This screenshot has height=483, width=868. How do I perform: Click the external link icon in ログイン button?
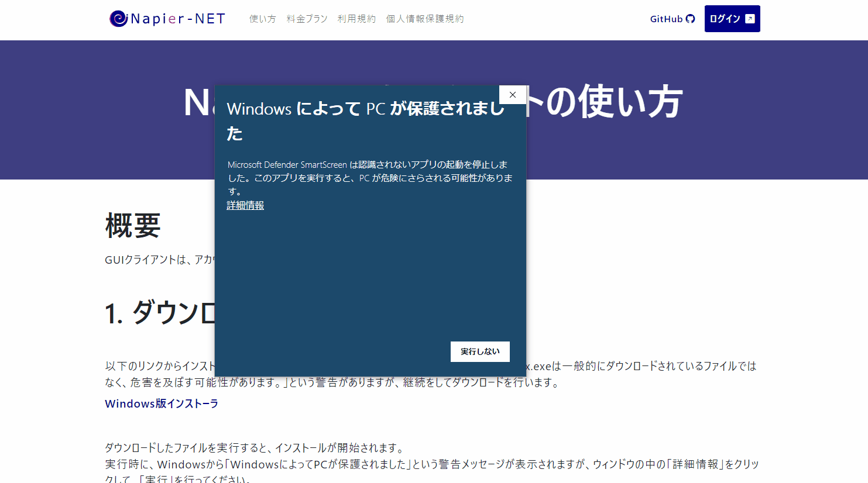tap(750, 19)
